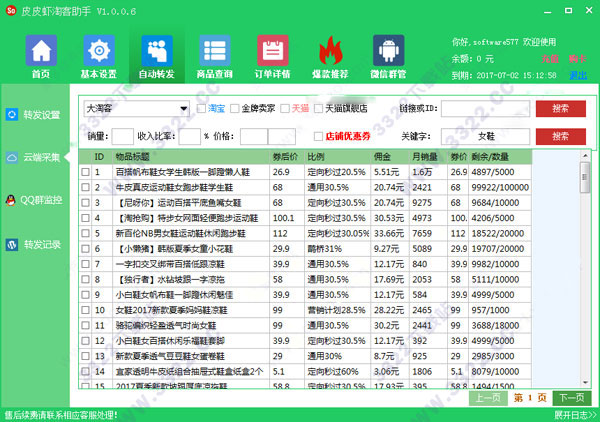Image resolution: width=600 pixels, height=422 pixels.
Task: Click the 云端采集 cloud icon
Action: [12, 157]
